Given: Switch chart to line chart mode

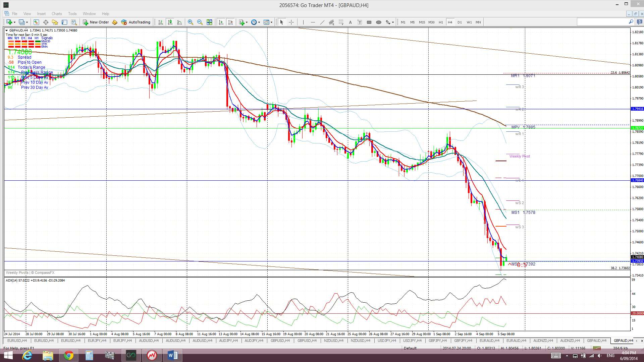Looking at the screenshot, I should pyautogui.click(x=179, y=22).
